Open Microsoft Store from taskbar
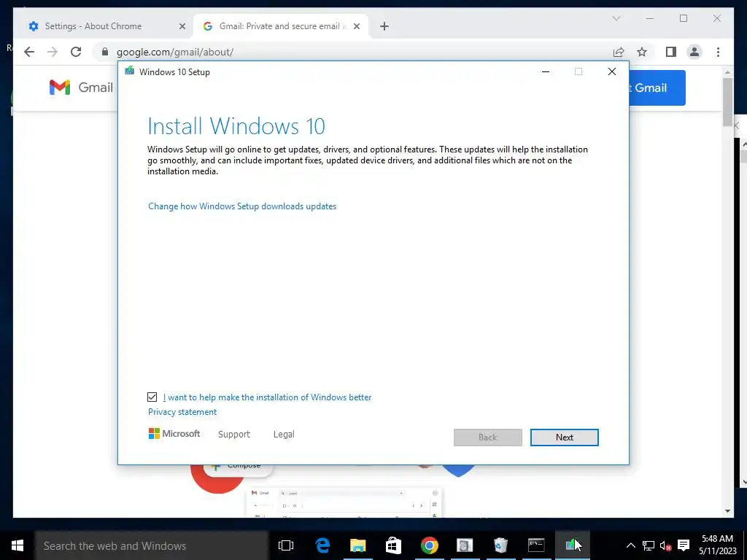This screenshot has width=747, height=560. coord(393,545)
